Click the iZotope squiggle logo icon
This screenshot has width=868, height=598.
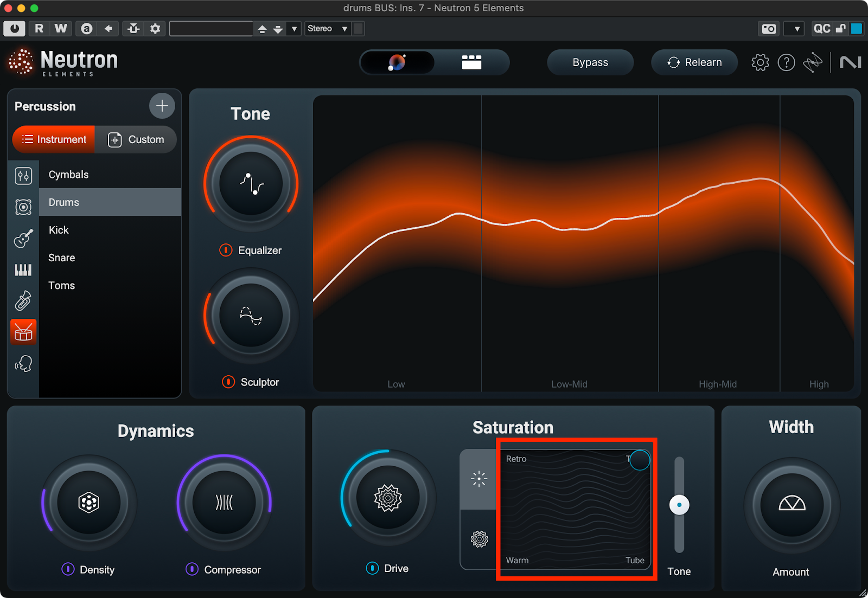812,62
